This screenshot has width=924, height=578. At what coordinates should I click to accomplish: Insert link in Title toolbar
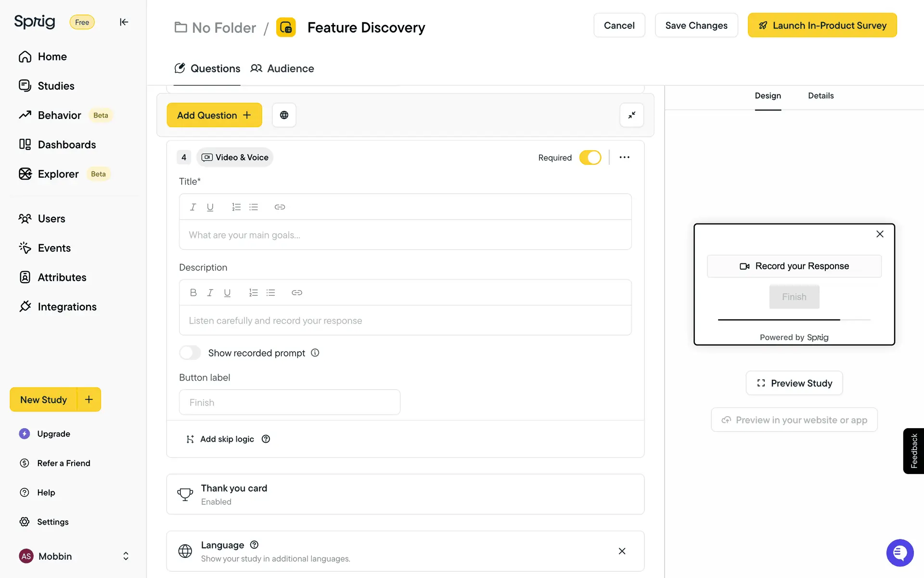tap(280, 207)
